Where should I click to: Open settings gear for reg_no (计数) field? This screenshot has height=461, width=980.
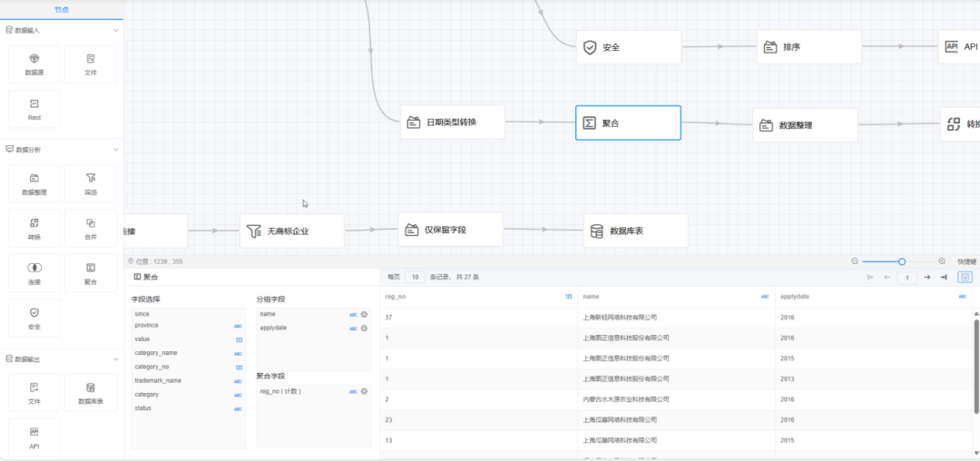(365, 391)
